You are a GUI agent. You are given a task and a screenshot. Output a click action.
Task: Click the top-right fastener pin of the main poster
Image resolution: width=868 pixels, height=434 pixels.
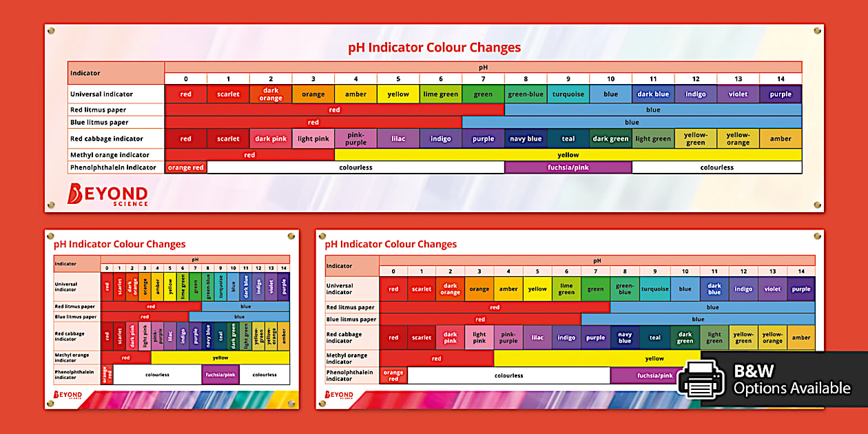click(818, 30)
